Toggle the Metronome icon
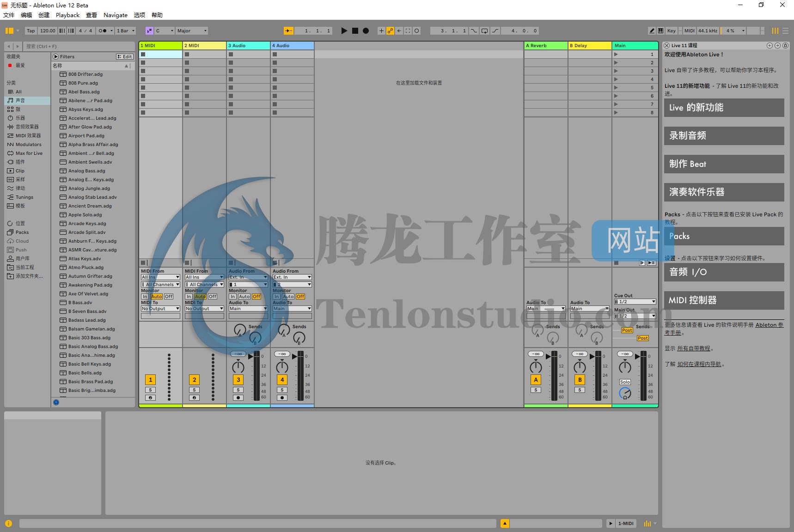This screenshot has width=794, height=532. (x=103, y=31)
